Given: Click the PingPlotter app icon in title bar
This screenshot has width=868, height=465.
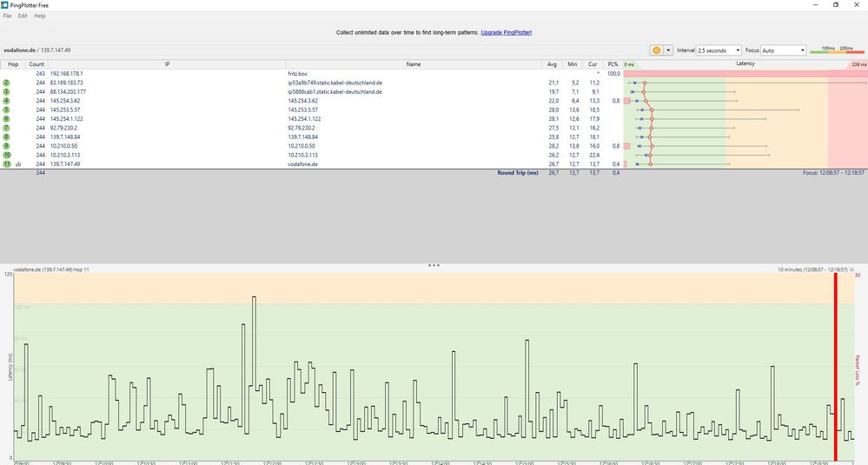Looking at the screenshot, I should pos(4,4).
